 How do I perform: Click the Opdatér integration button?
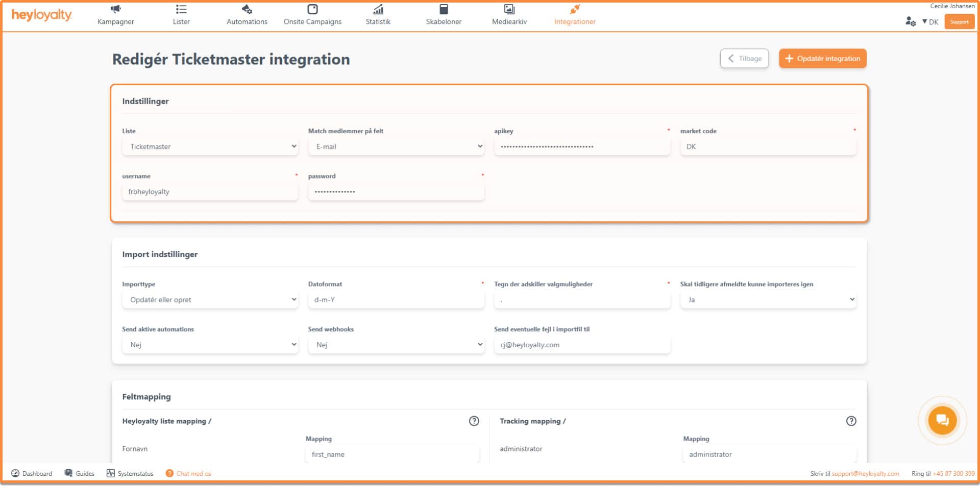pos(822,59)
